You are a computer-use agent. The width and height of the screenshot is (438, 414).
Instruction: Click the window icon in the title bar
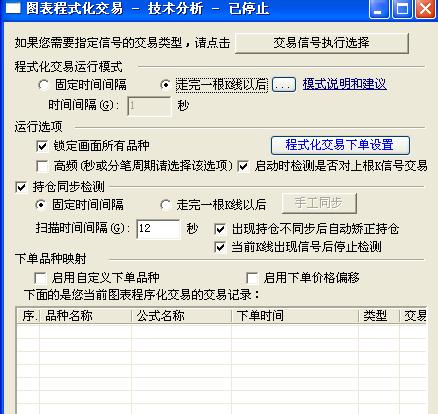[13, 8]
